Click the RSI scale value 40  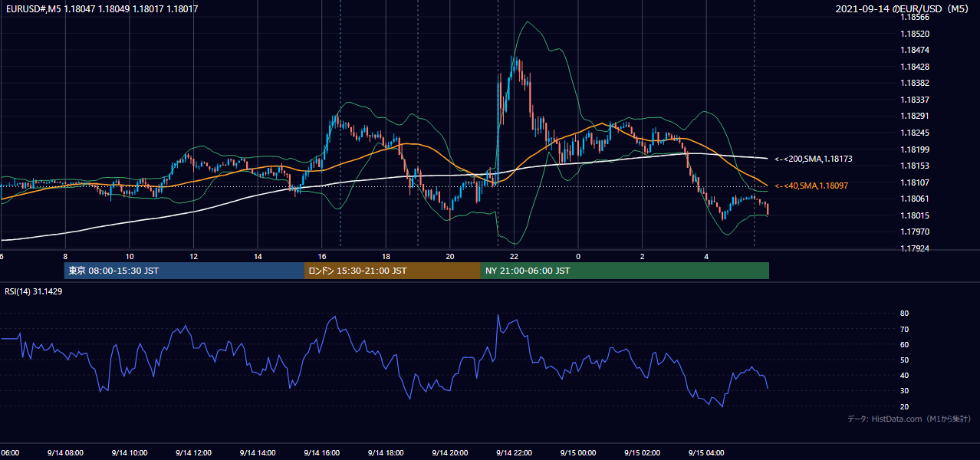(x=904, y=375)
